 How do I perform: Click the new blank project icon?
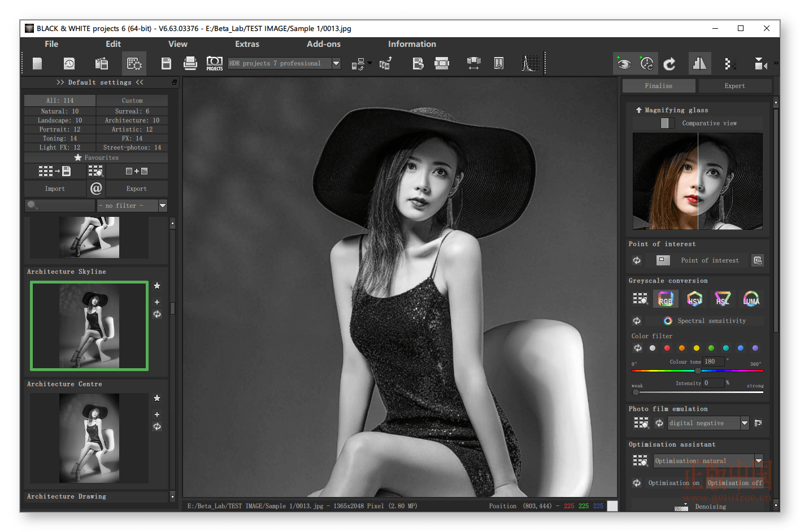click(37, 63)
